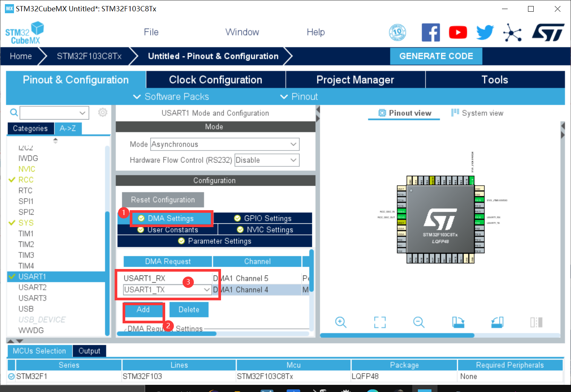Switch to the Output tab

click(89, 351)
